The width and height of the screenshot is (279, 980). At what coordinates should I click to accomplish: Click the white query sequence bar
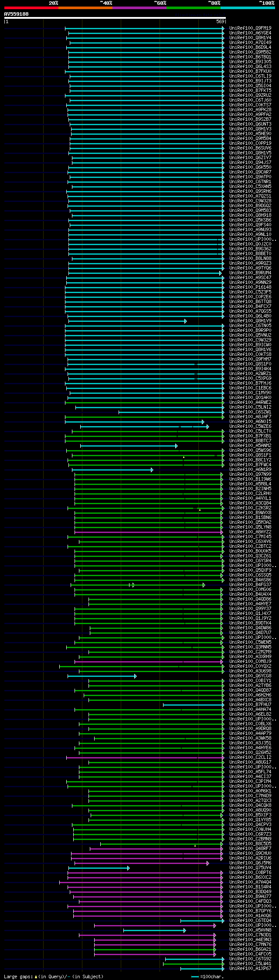115,18
